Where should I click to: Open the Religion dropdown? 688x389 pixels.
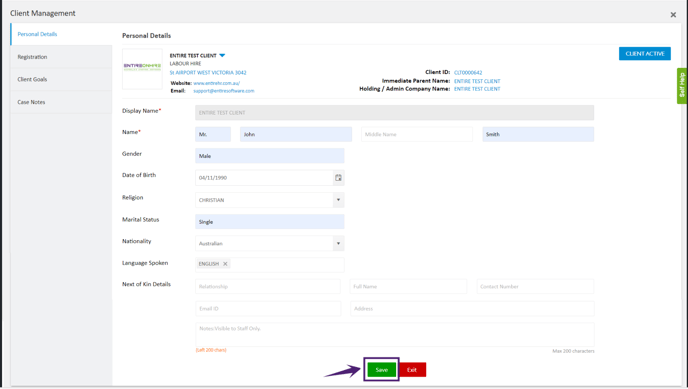tap(338, 200)
